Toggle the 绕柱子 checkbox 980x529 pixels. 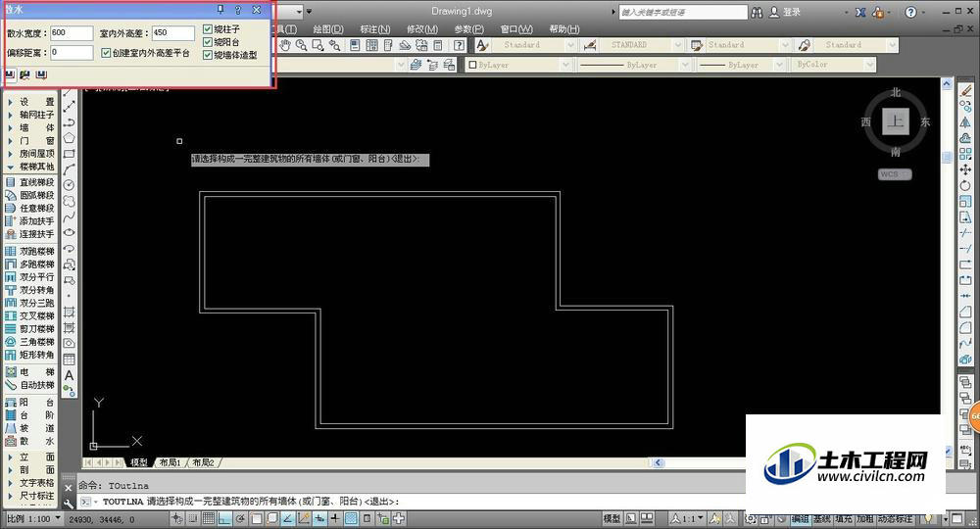[x=208, y=29]
